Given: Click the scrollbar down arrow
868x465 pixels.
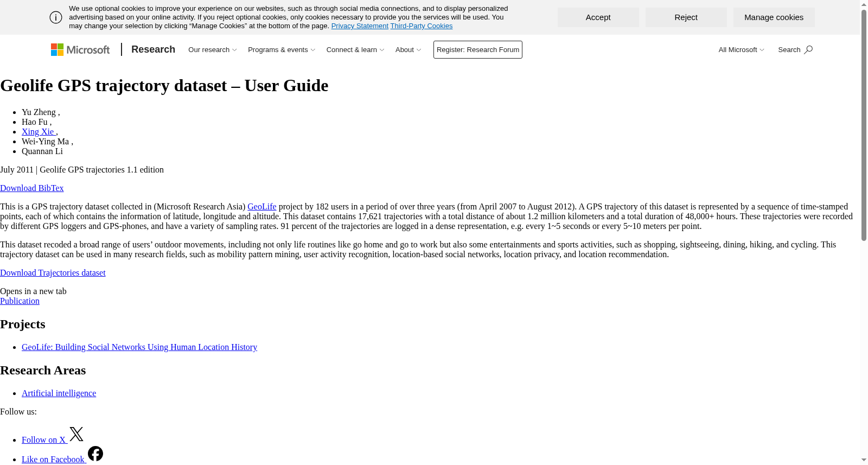Looking at the screenshot, I should (864, 460).
